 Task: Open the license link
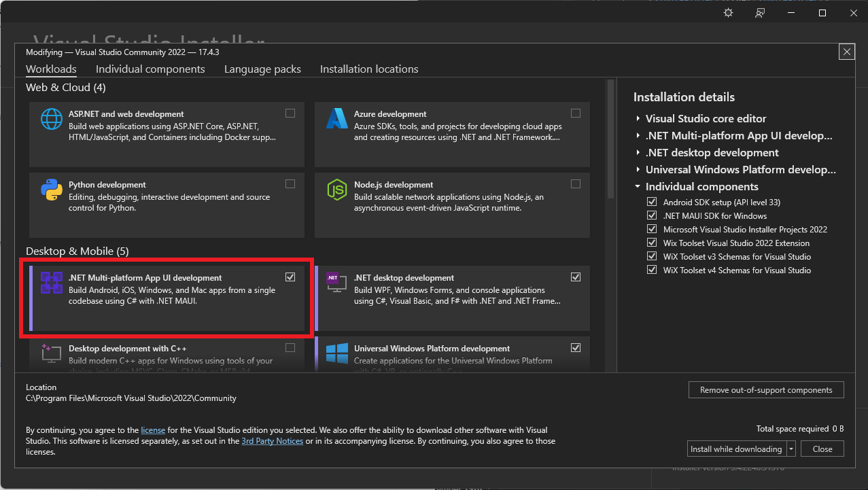click(153, 430)
